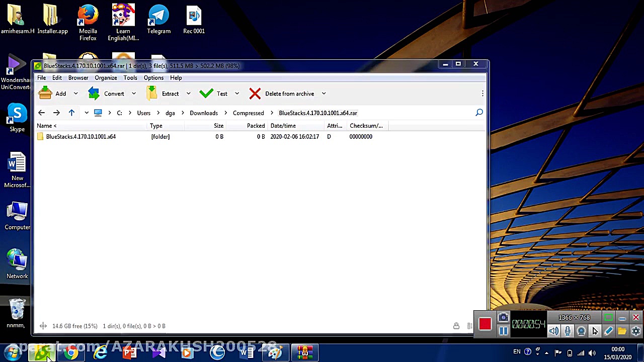Open the Browser menu
Viewport: 644px width, 362px height.
coord(78,78)
